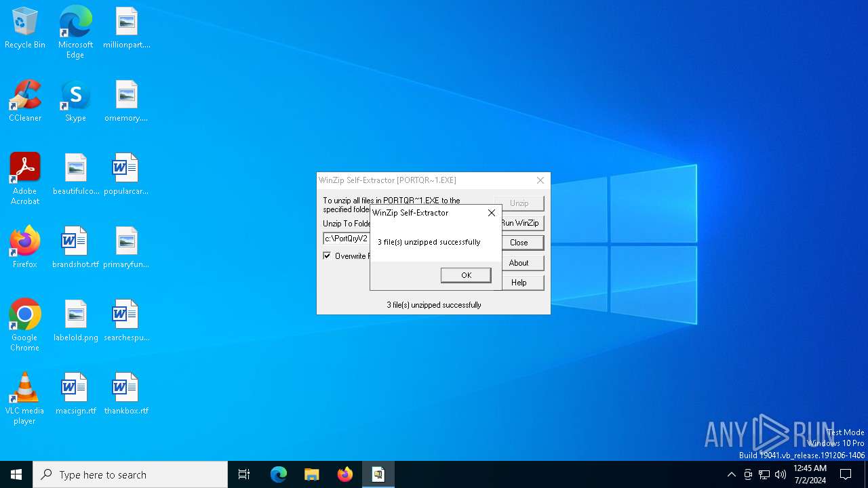Open the taskbar clock and calendar

pyautogui.click(x=810, y=474)
